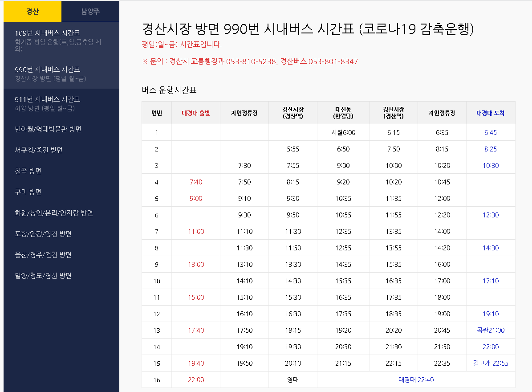Image resolution: width=532 pixels, height=392 pixels.
Task: Click the 대경대 22:40 cell in row 16
Action: click(416, 380)
